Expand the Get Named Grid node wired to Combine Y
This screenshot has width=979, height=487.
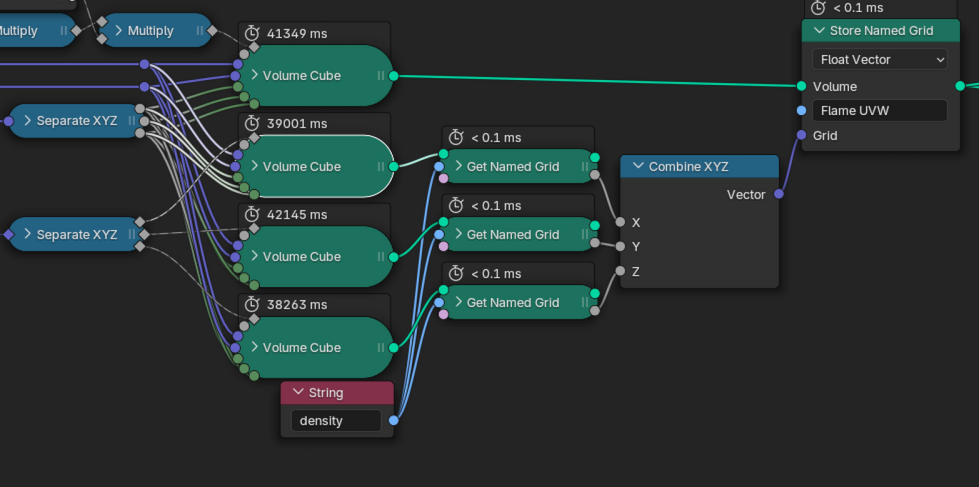pyautogui.click(x=459, y=234)
